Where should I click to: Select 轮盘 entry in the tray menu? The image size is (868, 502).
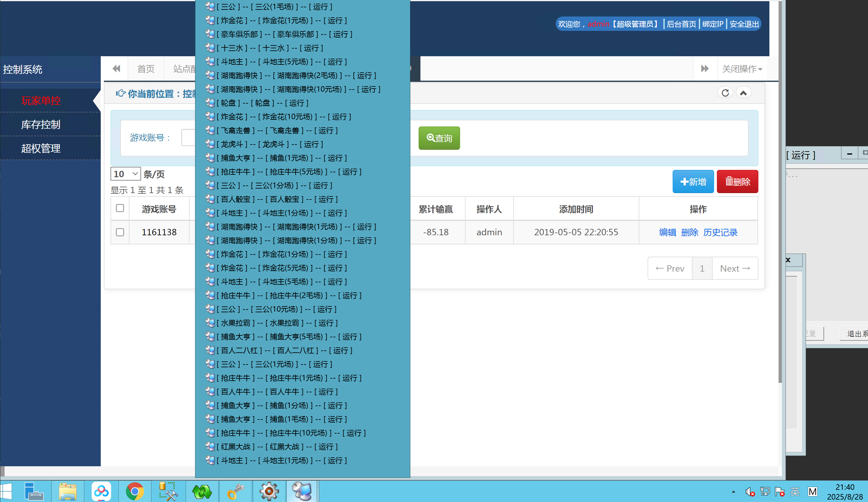coord(263,103)
